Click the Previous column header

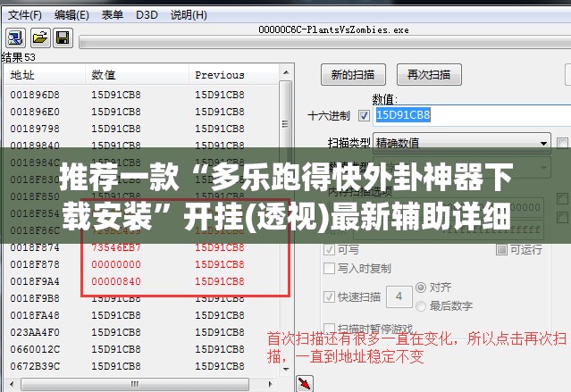click(x=234, y=75)
